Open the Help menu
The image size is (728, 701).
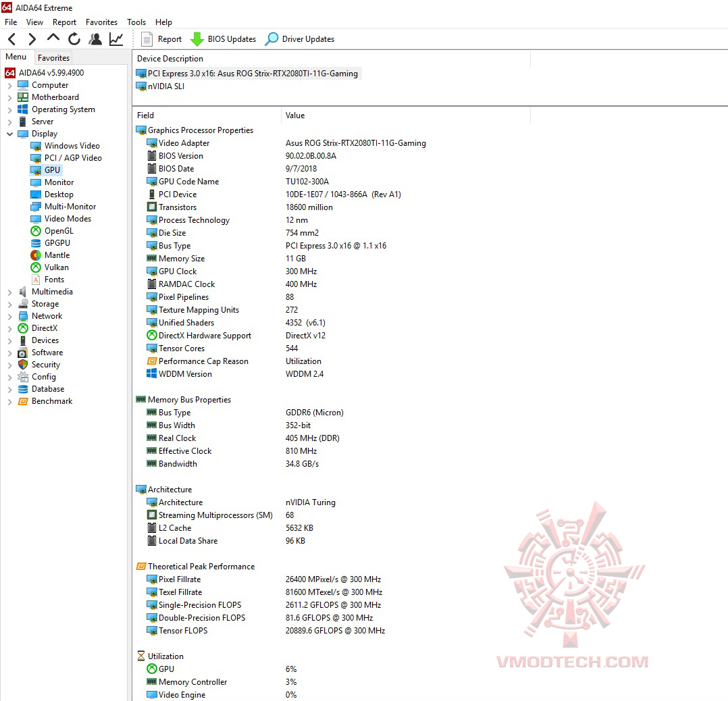(x=163, y=22)
